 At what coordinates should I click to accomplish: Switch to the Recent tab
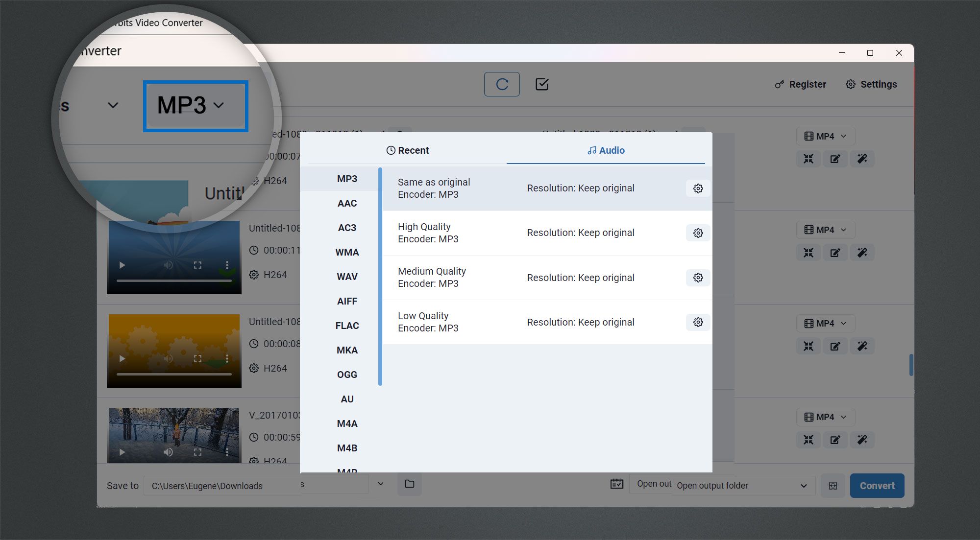(407, 150)
